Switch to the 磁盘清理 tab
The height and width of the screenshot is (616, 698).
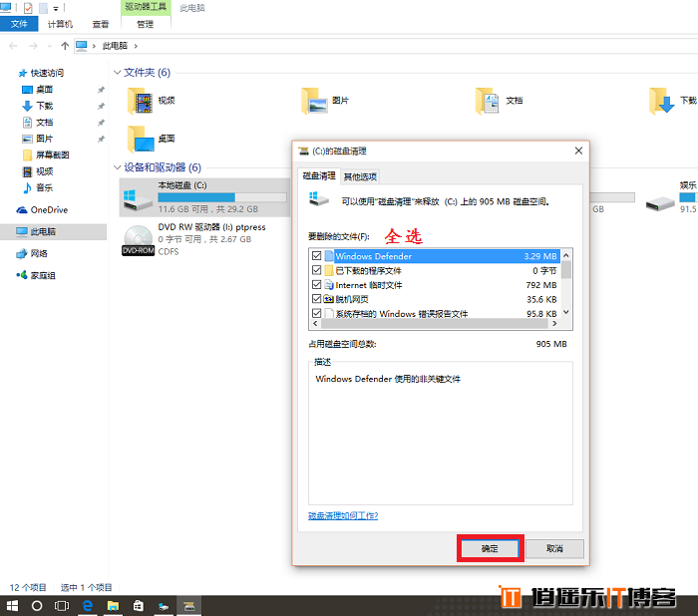point(319,175)
